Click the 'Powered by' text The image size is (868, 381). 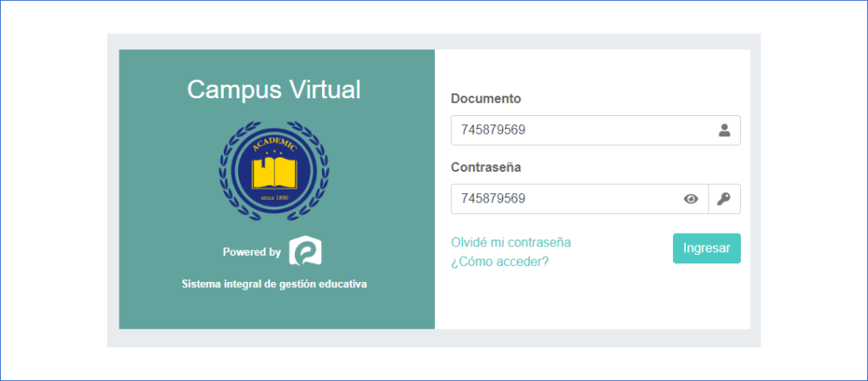pyautogui.click(x=252, y=252)
